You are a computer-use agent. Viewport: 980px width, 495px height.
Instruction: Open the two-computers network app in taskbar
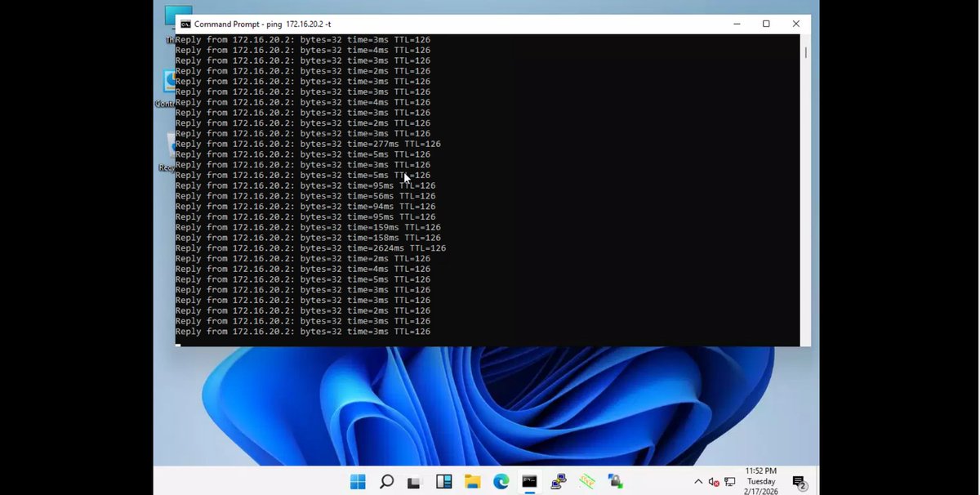click(x=559, y=481)
